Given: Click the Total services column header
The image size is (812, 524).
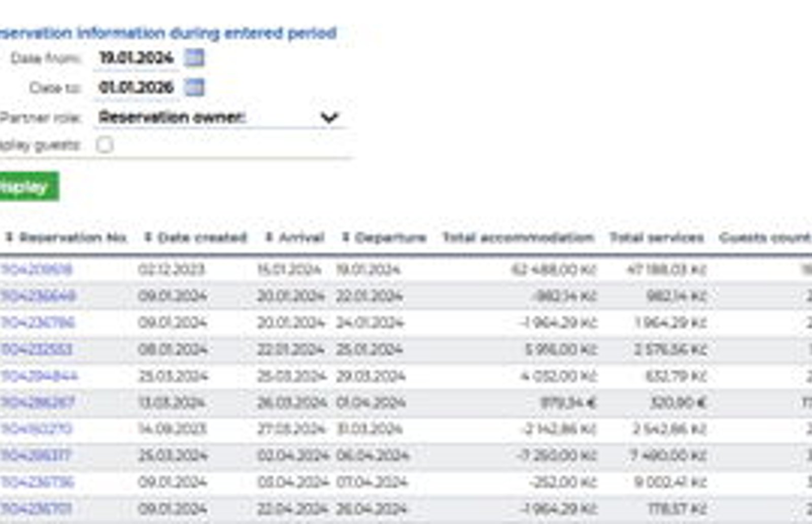Looking at the screenshot, I should pos(657,237).
